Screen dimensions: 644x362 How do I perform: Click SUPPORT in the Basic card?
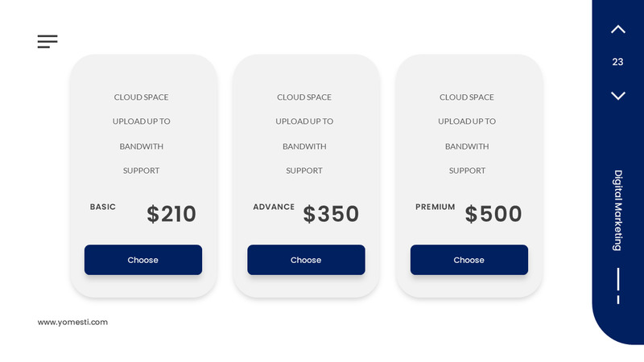(142, 171)
